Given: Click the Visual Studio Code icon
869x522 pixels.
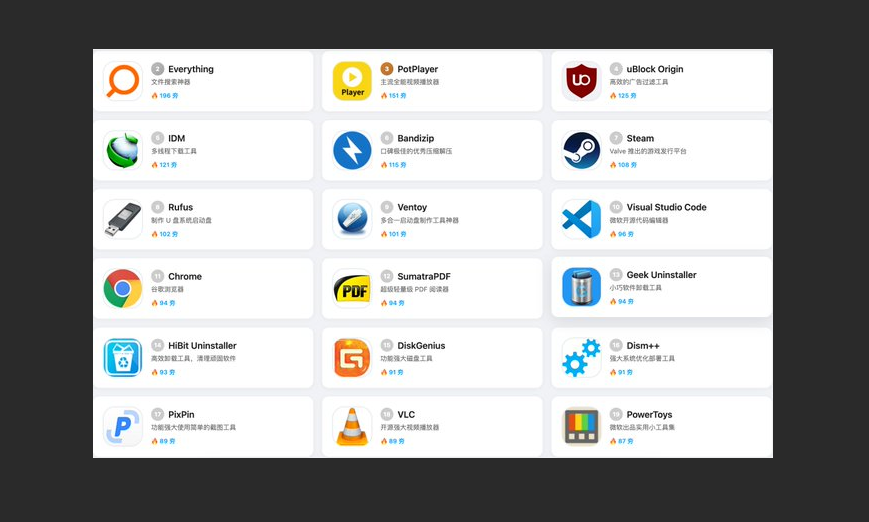Looking at the screenshot, I should click(581, 219).
